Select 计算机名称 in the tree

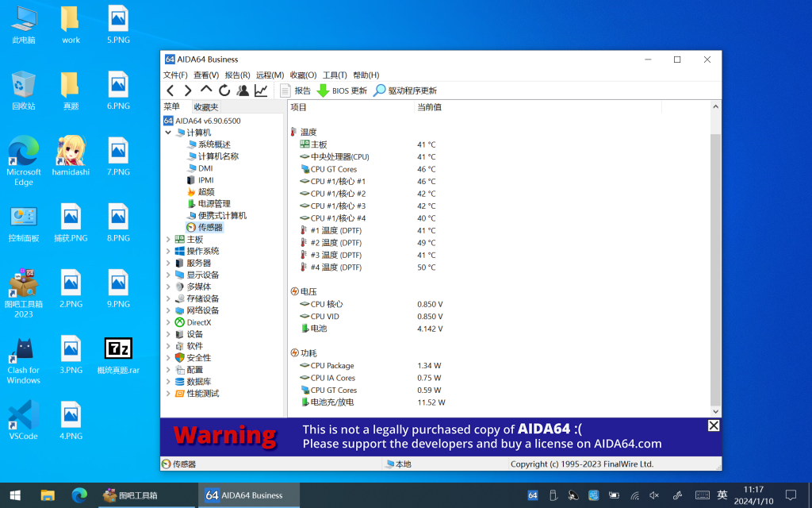pyautogui.click(x=213, y=156)
